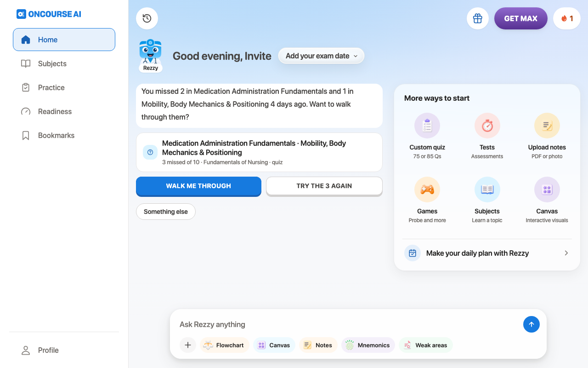This screenshot has width=588, height=368.
Task: Click the 'Good evening, Invite' greeting
Action: 222,56
